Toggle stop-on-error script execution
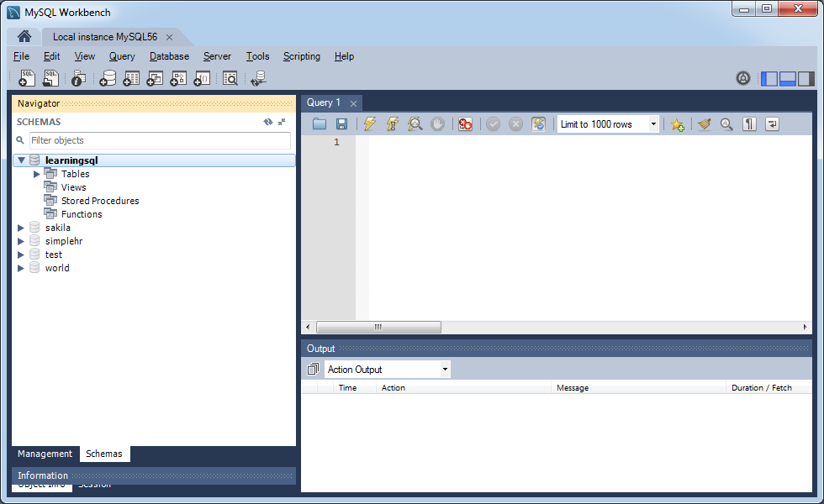 point(466,124)
